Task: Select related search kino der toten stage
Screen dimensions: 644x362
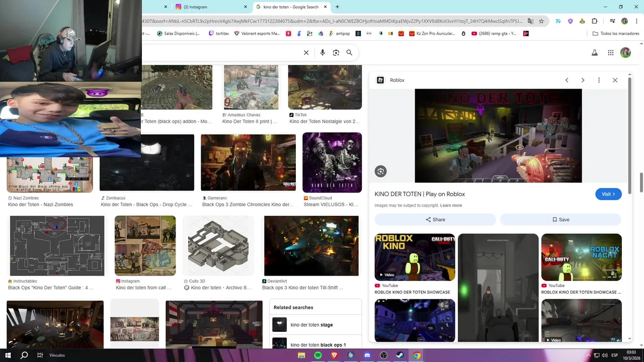Action: 315,325
